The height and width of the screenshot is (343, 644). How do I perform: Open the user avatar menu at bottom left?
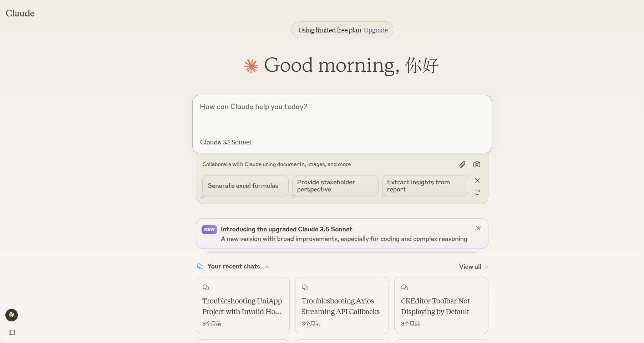click(12, 315)
